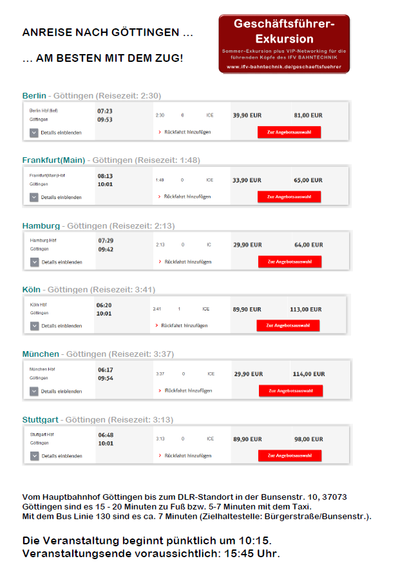Open Zur Angebotsauswahl for Hamburg trip
The width and height of the screenshot is (400, 572).
pyautogui.click(x=290, y=262)
